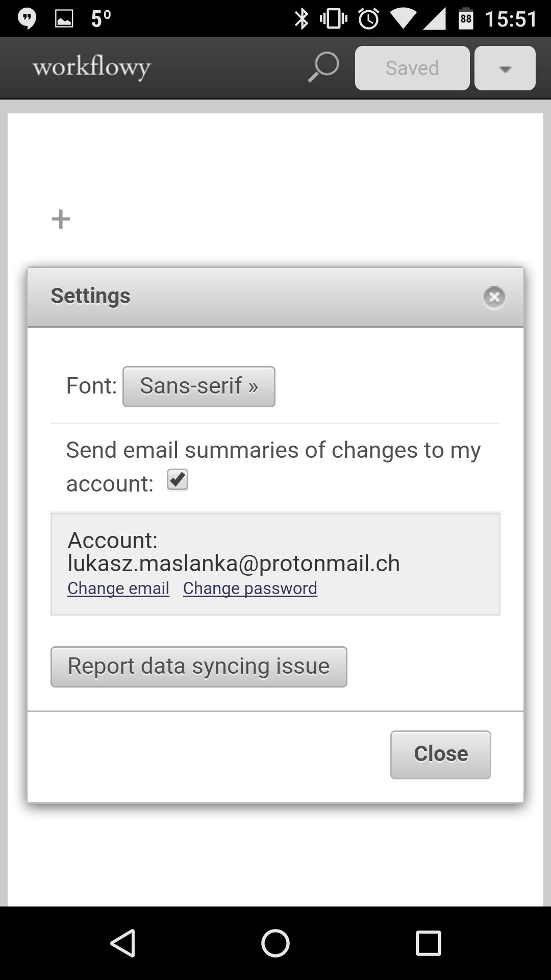Click Report data syncing issue button
Viewport: 551px width, 980px height.
pyautogui.click(x=199, y=667)
